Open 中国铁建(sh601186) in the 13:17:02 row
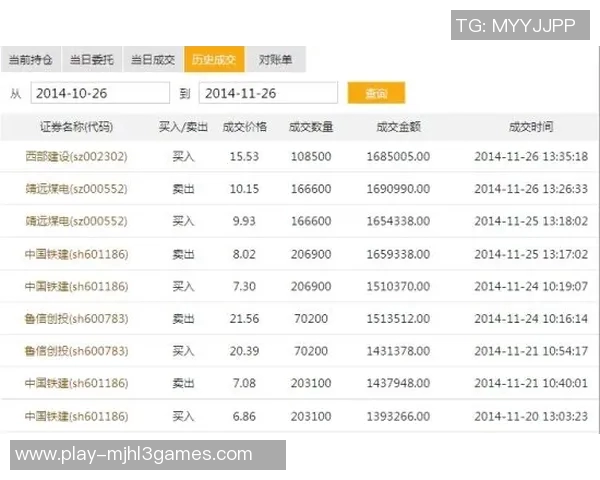The image size is (600, 480). click(77, 254)
